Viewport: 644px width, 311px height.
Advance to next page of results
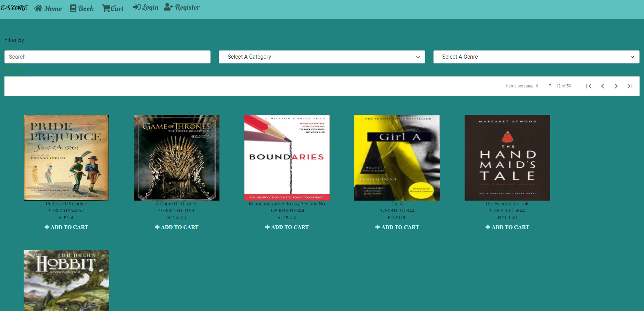click(616, 86)
